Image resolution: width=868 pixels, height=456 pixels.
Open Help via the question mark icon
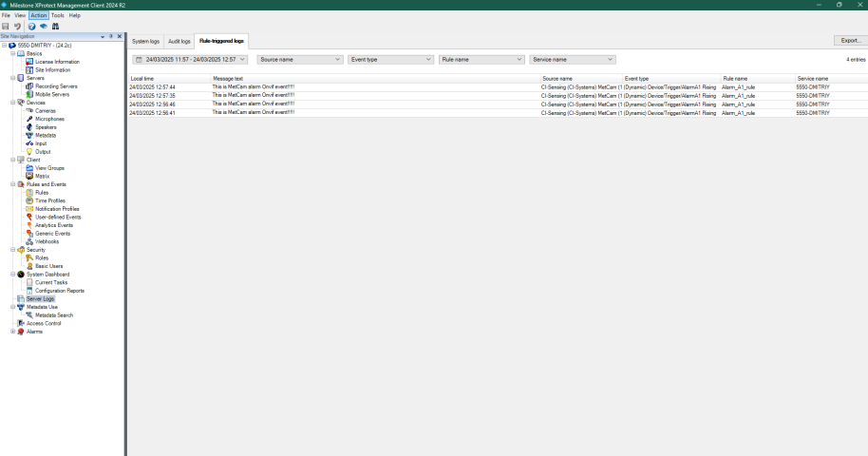31,27
